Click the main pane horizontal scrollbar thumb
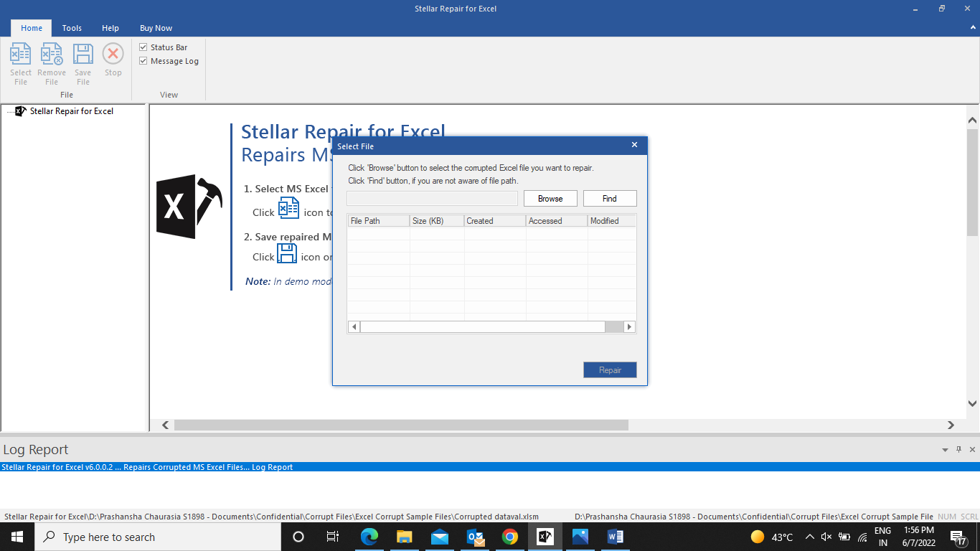 pos(401,425)
